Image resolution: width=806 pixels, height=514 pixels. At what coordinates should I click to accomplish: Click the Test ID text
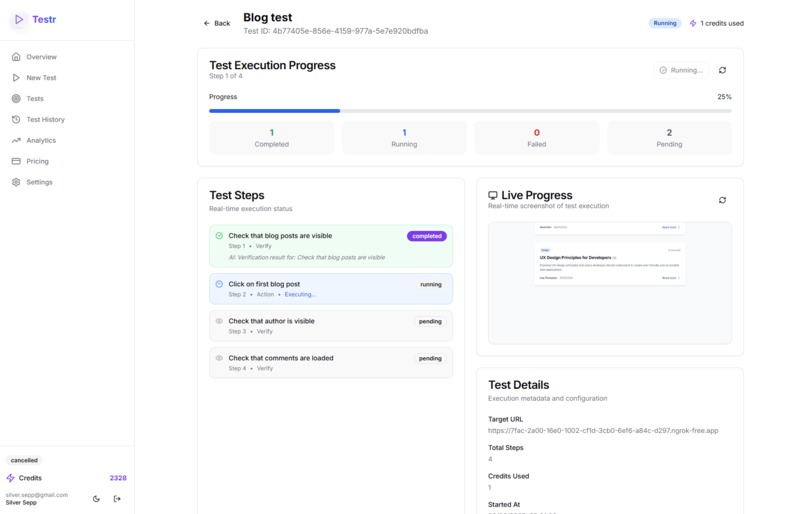pos(336,31)
